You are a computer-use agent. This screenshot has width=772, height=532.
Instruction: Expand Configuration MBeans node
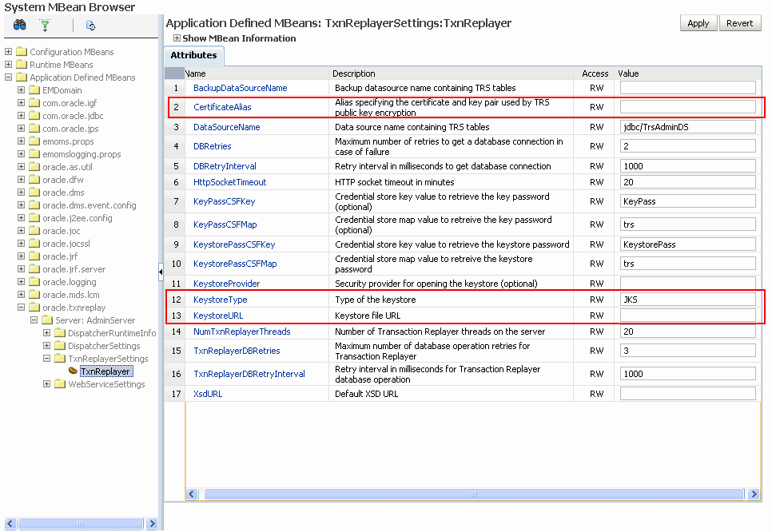(x=8, y=51)
